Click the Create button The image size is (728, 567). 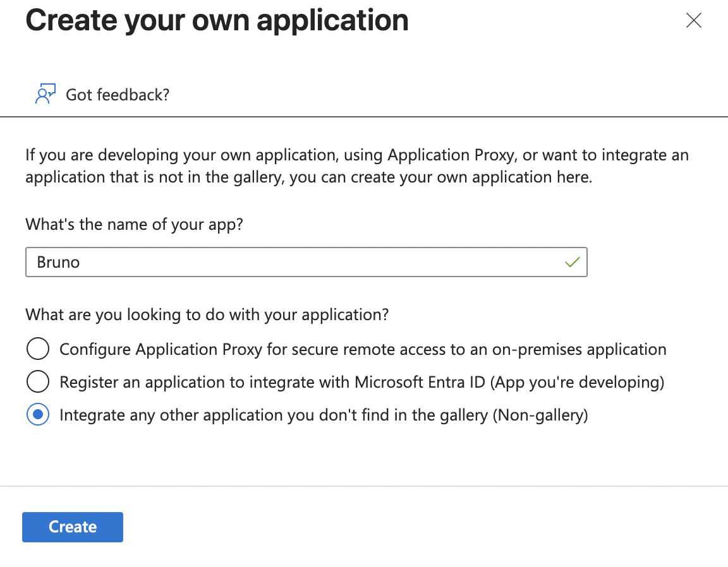click(72, 527)
